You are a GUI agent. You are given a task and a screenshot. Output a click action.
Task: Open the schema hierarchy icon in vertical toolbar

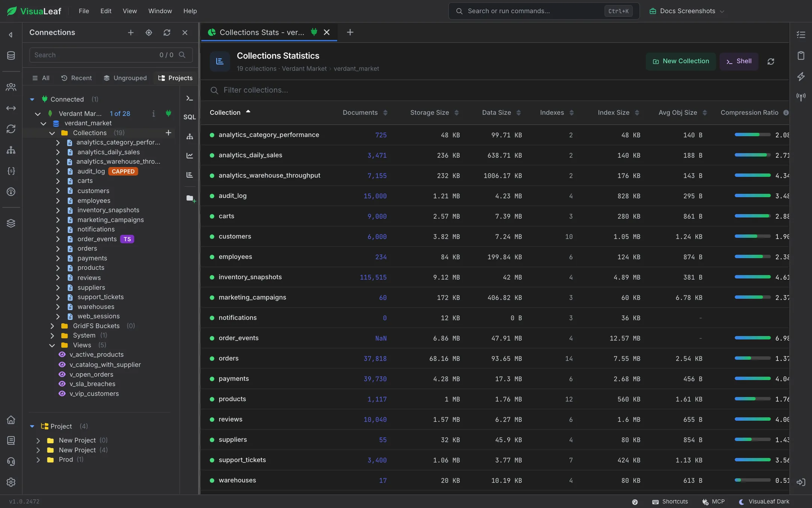(x=189, y=137)
